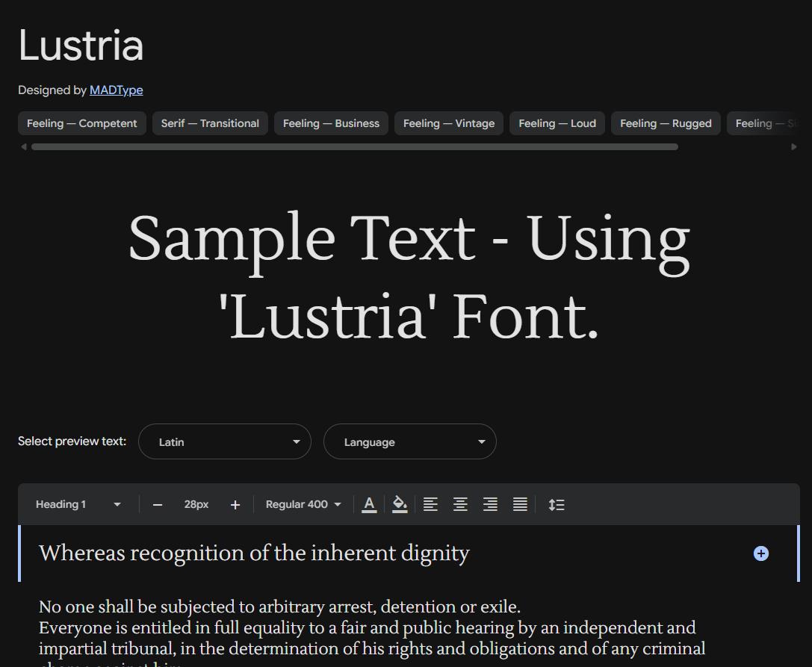
Task: Open the Regular 400 weight dropdown
Action: point(303,504)
